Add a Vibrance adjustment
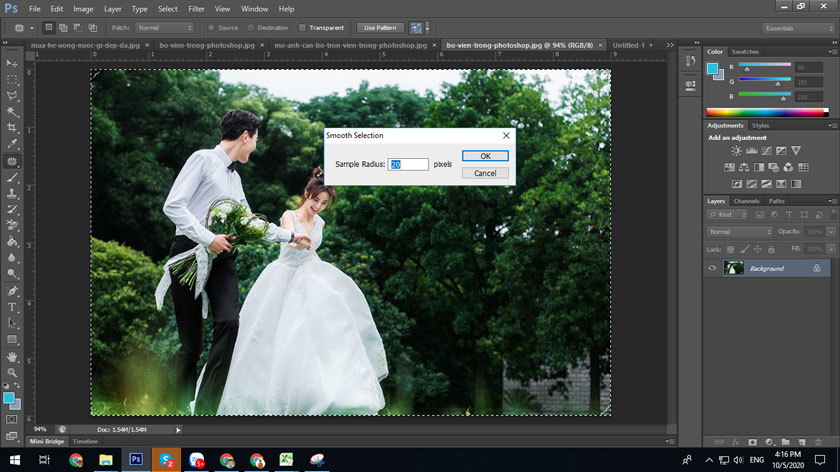The image size is (840, 472). (796, 151)
